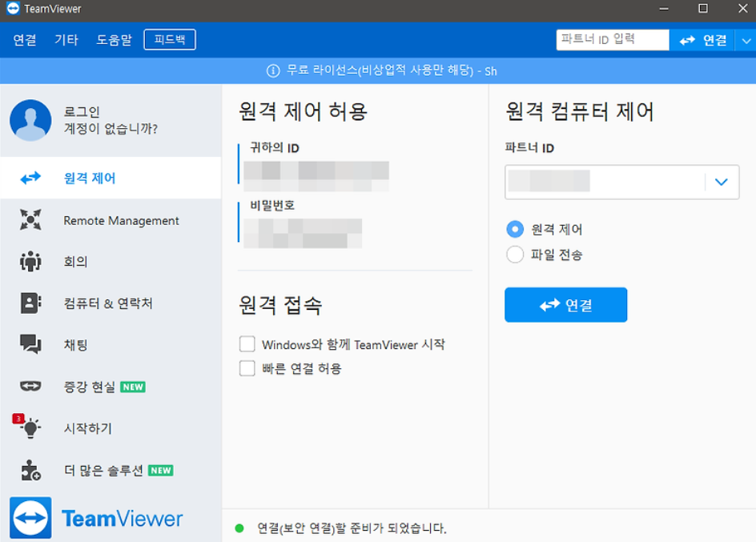Open the 파트너 ID combo box dropdown arrow
This screenshot has height=542, width=756.
tap(722, 182)
